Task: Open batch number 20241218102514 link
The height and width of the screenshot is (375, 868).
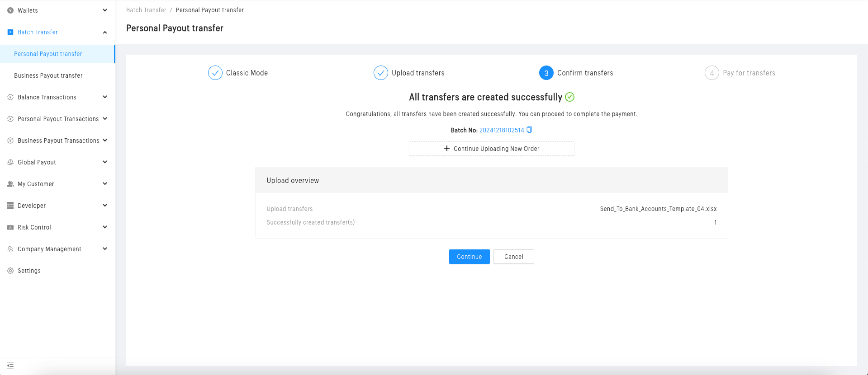Action: [502, 130]
